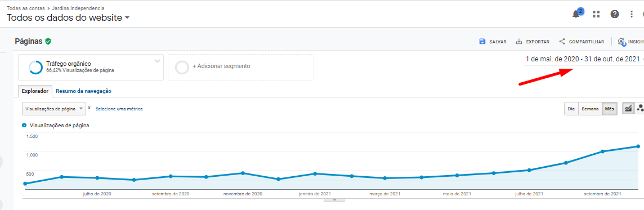Click the julho de 2021 axis label
644x210 pixels.
pyautogui.click(x=529, y=194)
